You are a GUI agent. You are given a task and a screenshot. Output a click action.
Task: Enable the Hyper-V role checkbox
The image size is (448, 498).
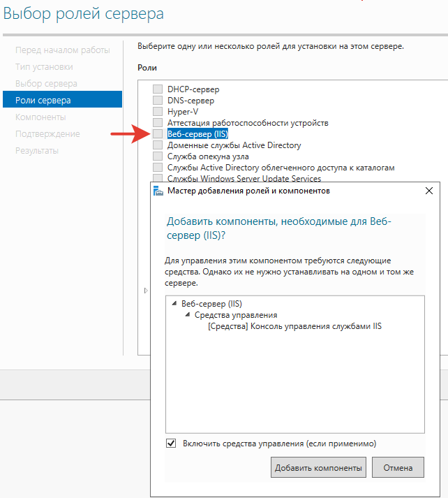tap(158, 111)
